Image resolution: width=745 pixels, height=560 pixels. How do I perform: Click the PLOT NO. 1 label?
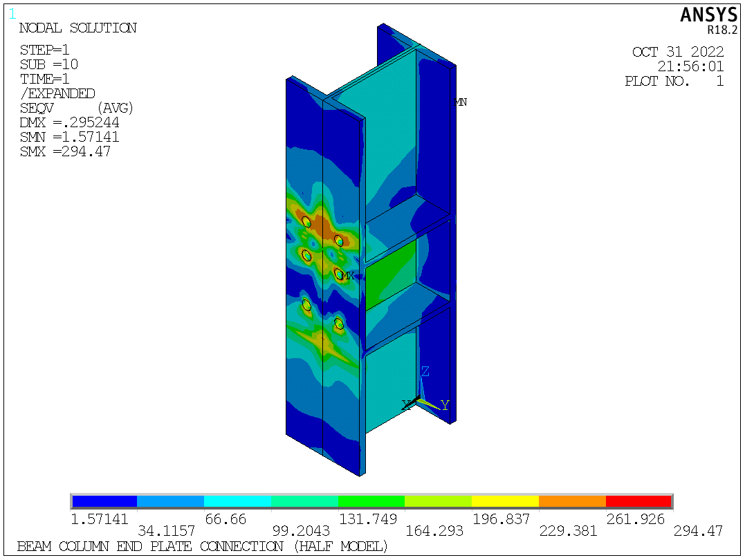pyautogui.click(x=674, y=81)
